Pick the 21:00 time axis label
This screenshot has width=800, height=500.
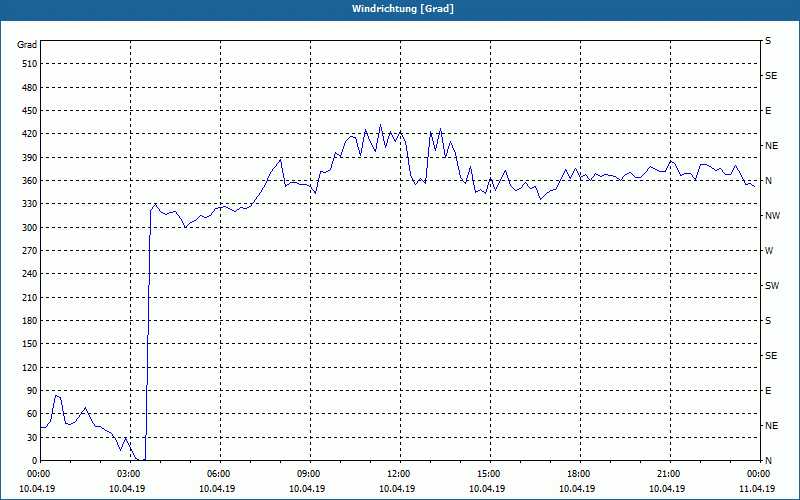tap(668, 474)
